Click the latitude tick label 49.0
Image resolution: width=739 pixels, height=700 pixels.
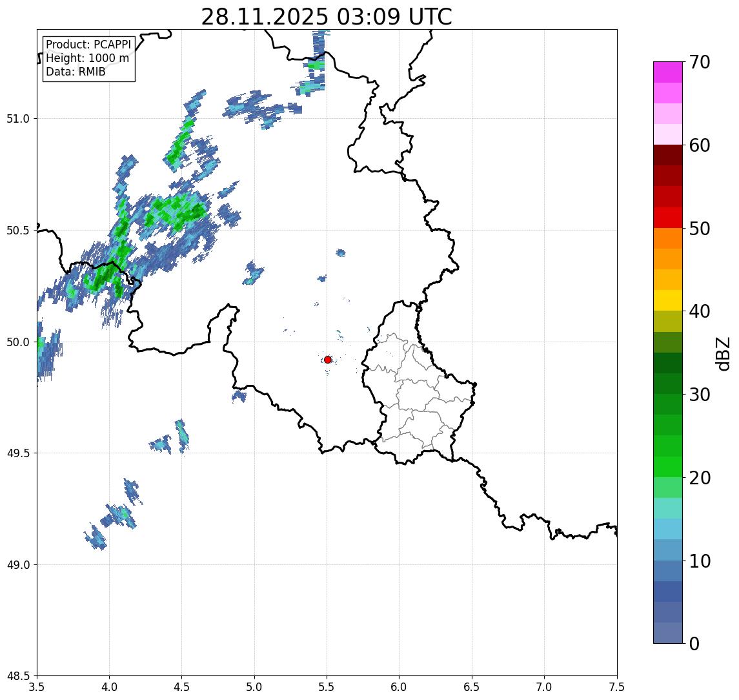tap(18, 564)
